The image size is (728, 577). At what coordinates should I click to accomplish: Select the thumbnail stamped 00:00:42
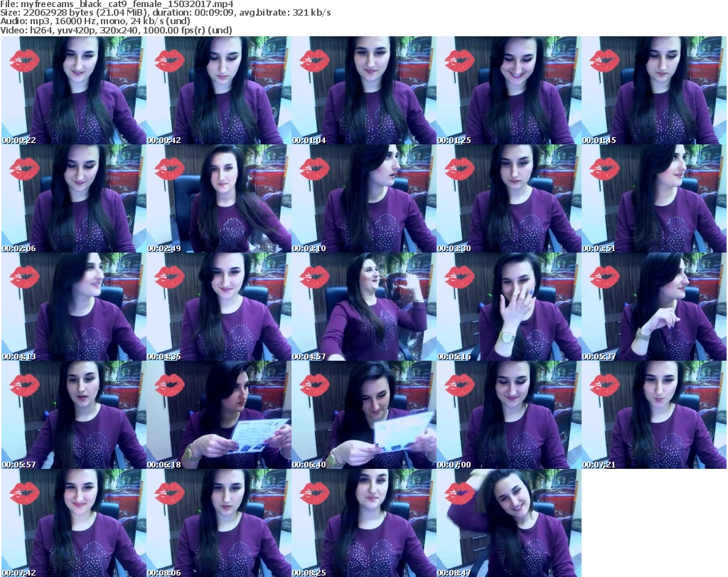point(219,90)
